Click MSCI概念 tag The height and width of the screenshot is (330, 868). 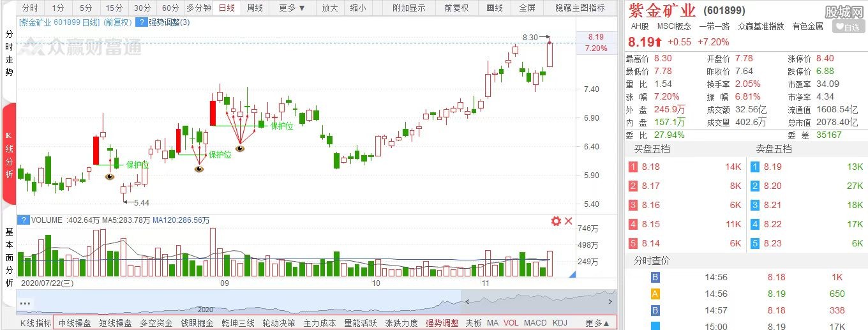click(x=674, y=27)
